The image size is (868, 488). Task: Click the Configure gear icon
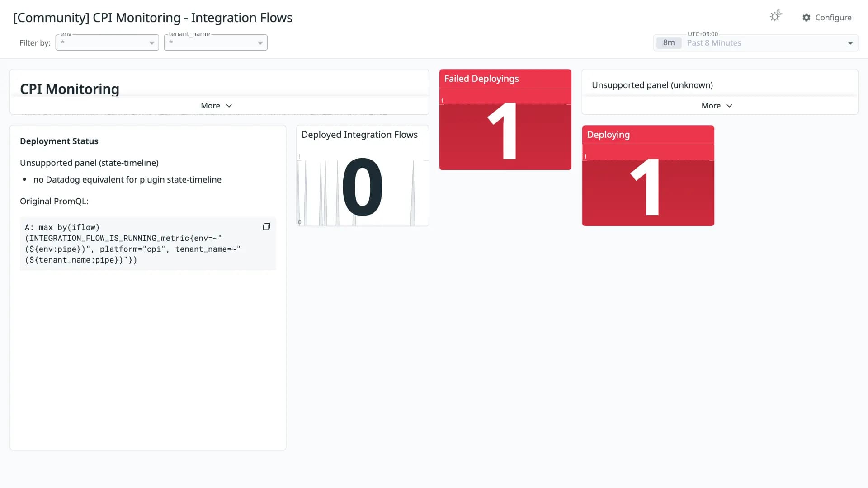click(807, 18)
